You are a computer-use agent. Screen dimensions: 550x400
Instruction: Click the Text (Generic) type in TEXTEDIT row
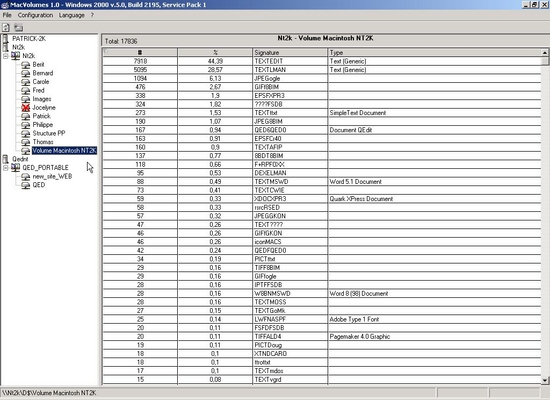(435, 61)
